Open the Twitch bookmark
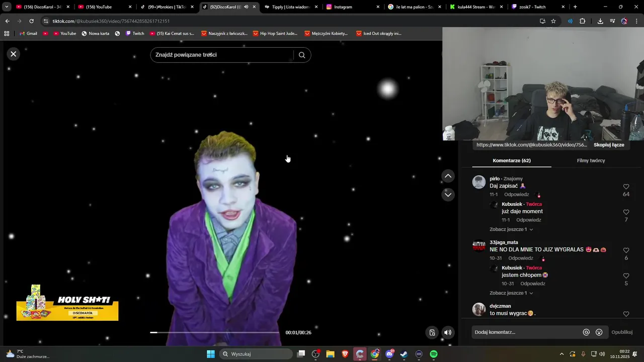This screenshot has width=644, height=362. (x=135, y=33)
